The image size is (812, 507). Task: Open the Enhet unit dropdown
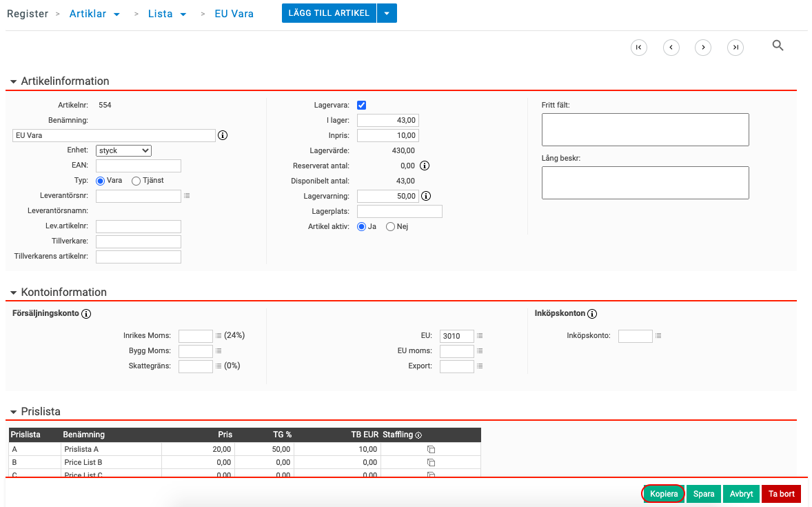pos(123,151)
